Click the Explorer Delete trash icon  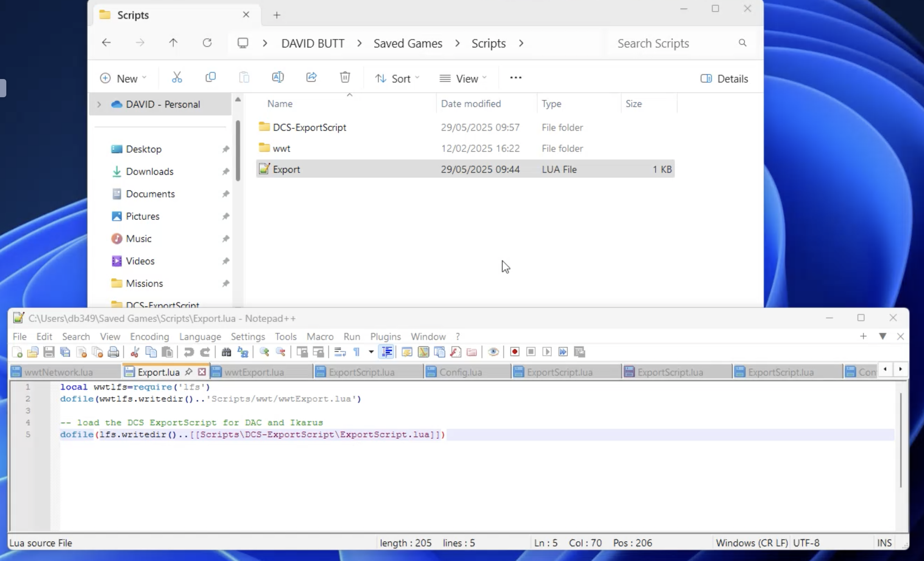click(x=345, y=78)
